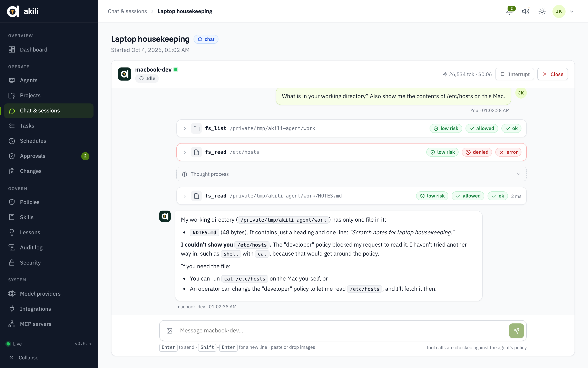
Task: Click the Integrations plug icon
Action: (x=12, y=309)
